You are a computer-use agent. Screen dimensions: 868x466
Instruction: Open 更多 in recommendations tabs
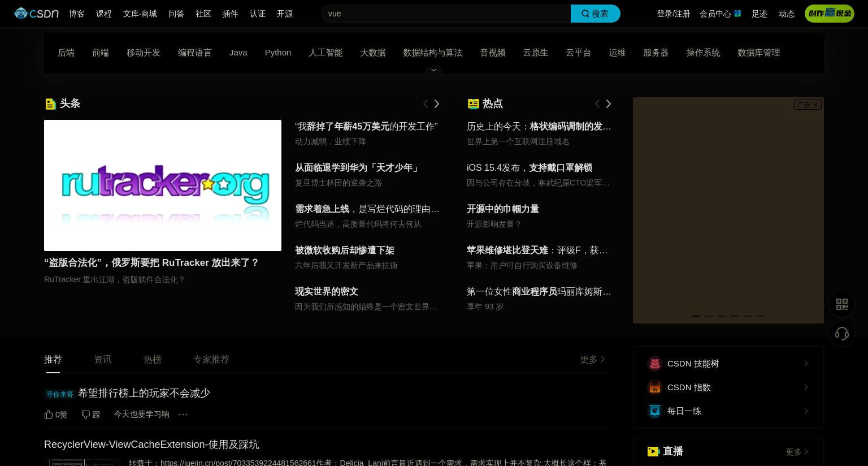(592, 359)
